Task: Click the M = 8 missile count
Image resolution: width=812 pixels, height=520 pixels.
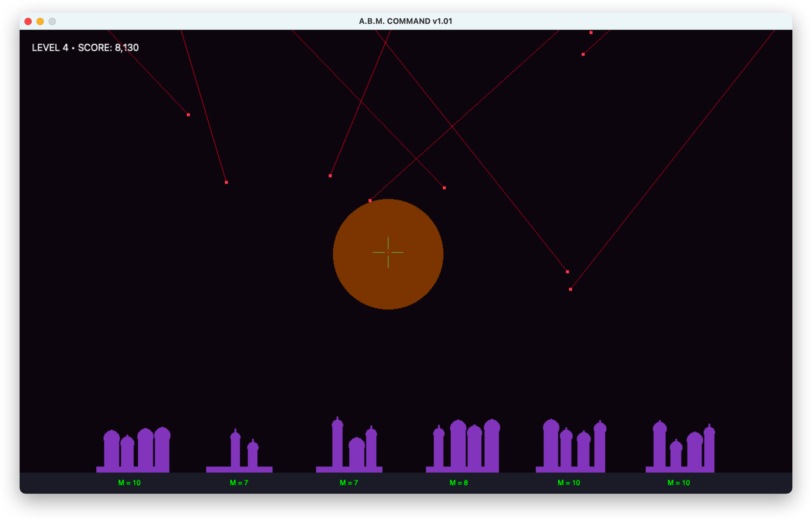Action: tap(459, 483)
